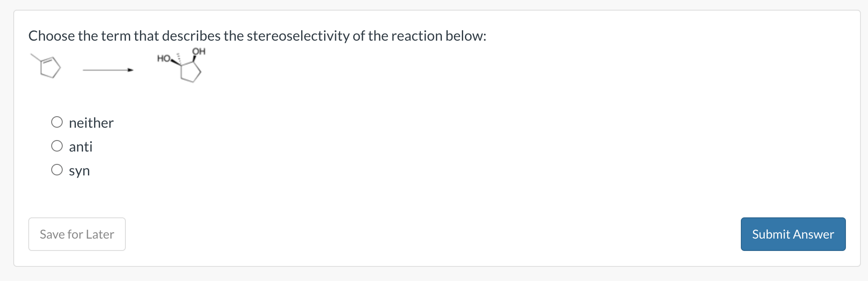Click the question text about stereoselectivity
This screenshot has width=868, height=281.
pos(256,36)
